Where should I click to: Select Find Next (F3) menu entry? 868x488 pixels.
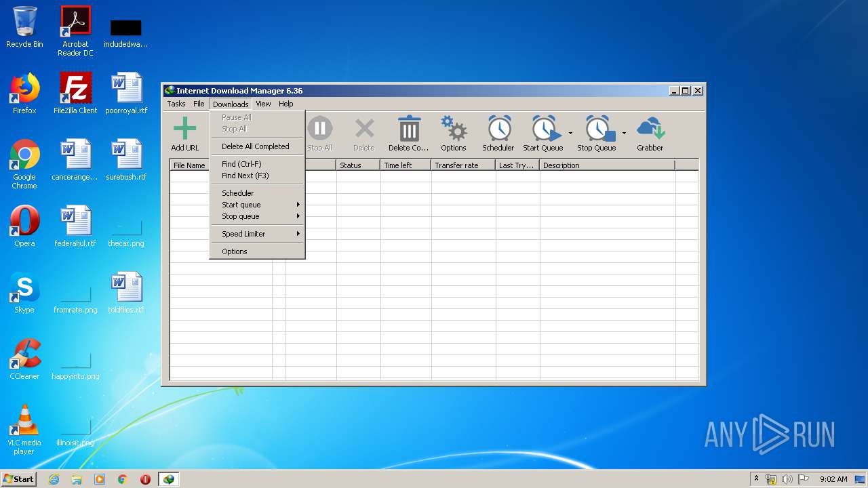tap(257, 176)
